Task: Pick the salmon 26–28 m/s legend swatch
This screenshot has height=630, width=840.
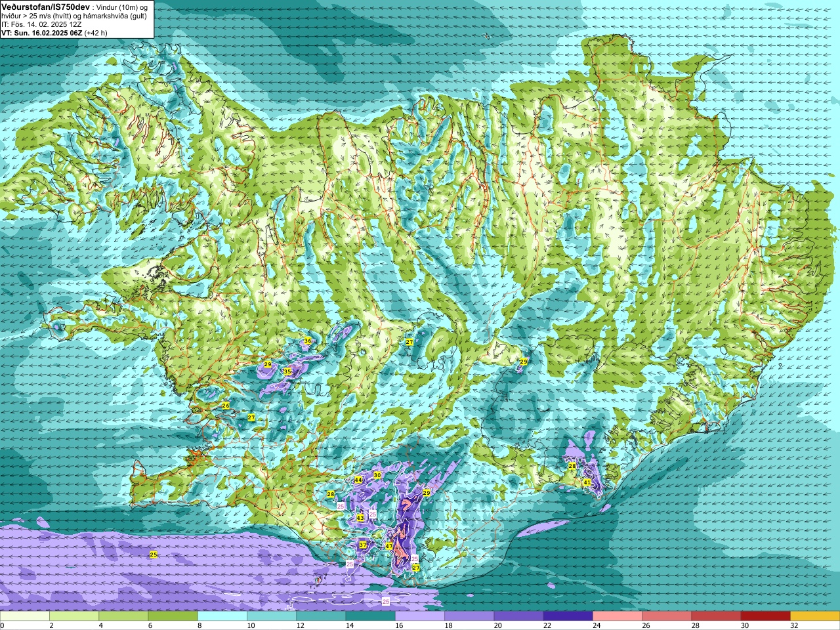Action: coord(667,616)
